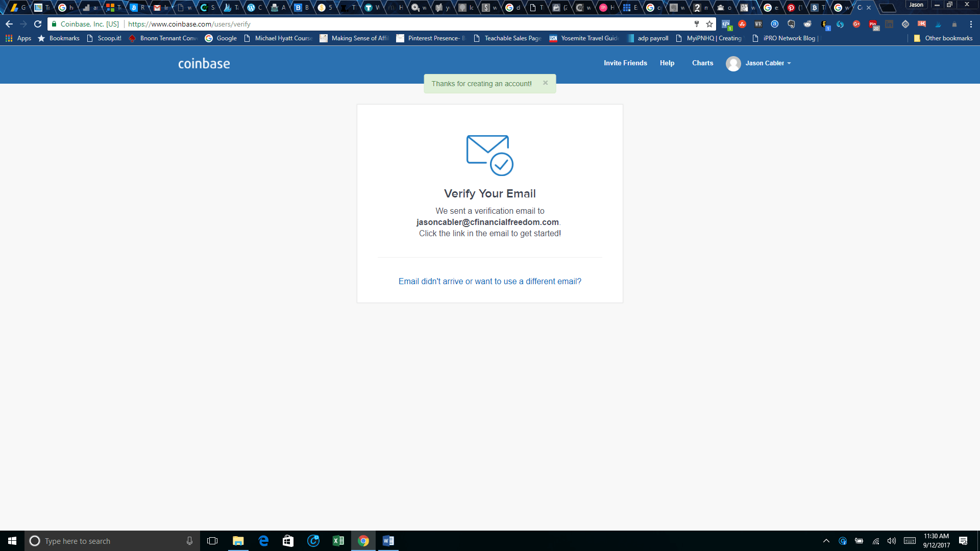The image size is (980, 551).
Task: Click the browser Back arrow
Action: 9,24
